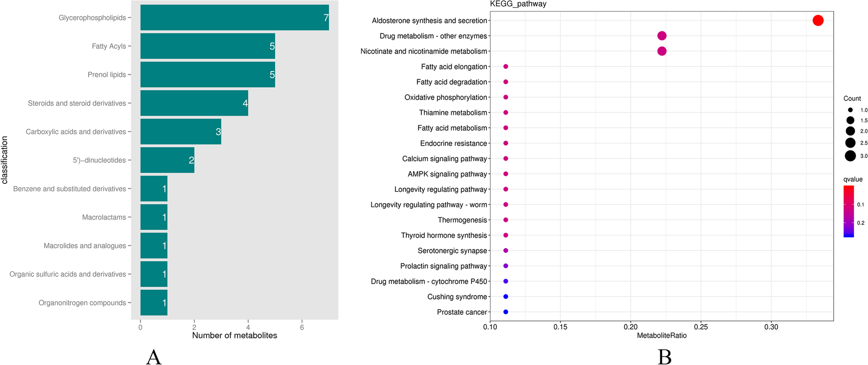This screenshot has width=868, height=365.
Task: Click the Fatty Acyls axis label
Action: (109, 46)
